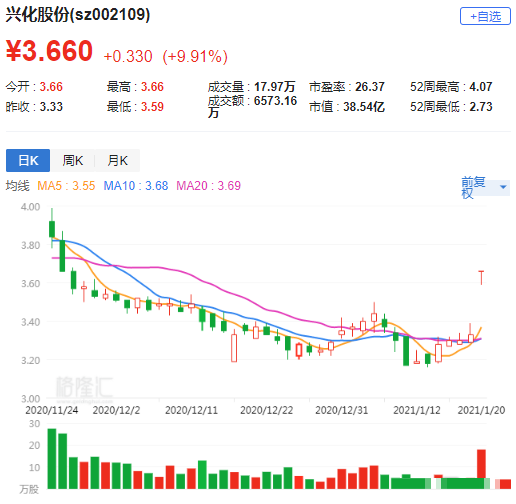This screenshot has height=504, width=516.
Task: Click the 3.60 price axis label
Action: 30,284
